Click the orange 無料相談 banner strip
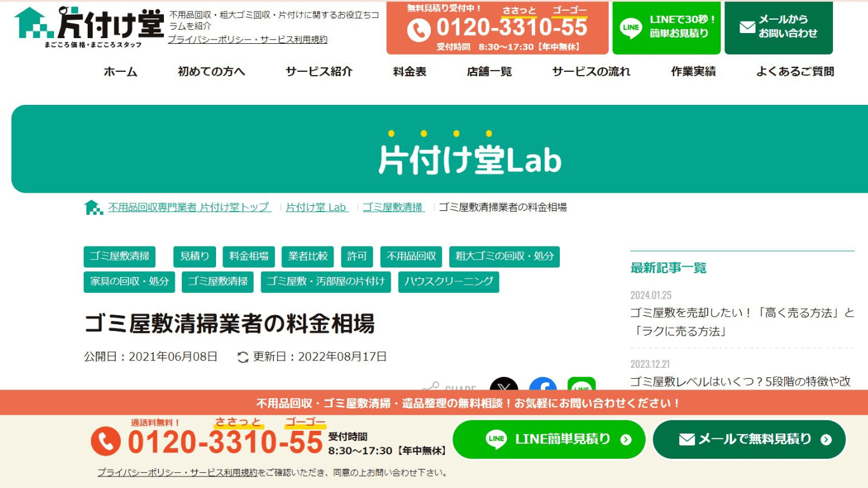The width and height of the screenshot is (868, 488). [434, 403]
